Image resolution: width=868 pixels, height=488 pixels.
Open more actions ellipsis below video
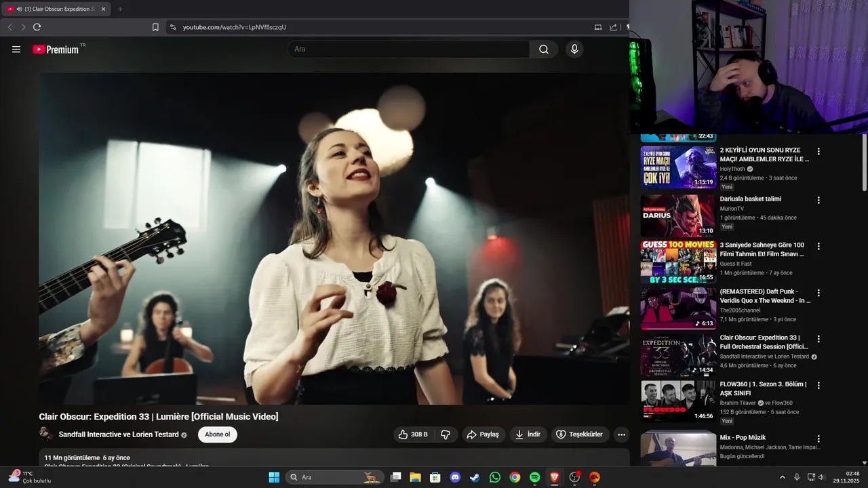pos(621,434)
